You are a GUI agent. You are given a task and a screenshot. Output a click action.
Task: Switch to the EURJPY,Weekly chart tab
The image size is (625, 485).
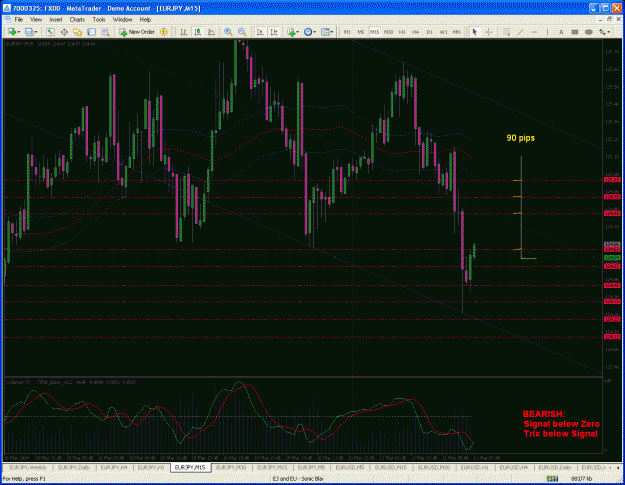[x=28, y=467]
